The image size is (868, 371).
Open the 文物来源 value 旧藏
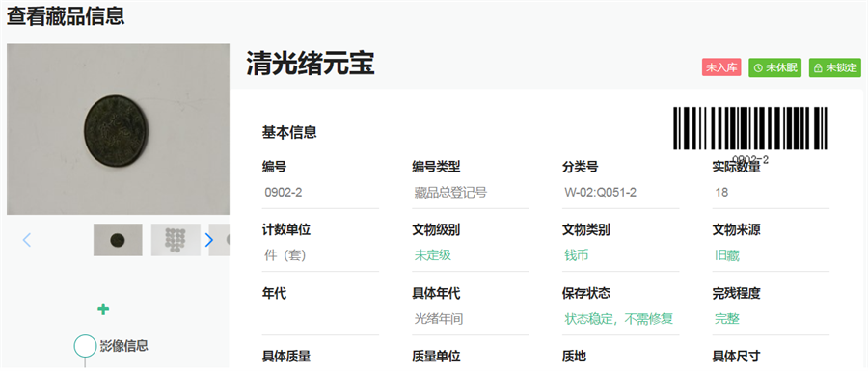click(x=727, y=256)
